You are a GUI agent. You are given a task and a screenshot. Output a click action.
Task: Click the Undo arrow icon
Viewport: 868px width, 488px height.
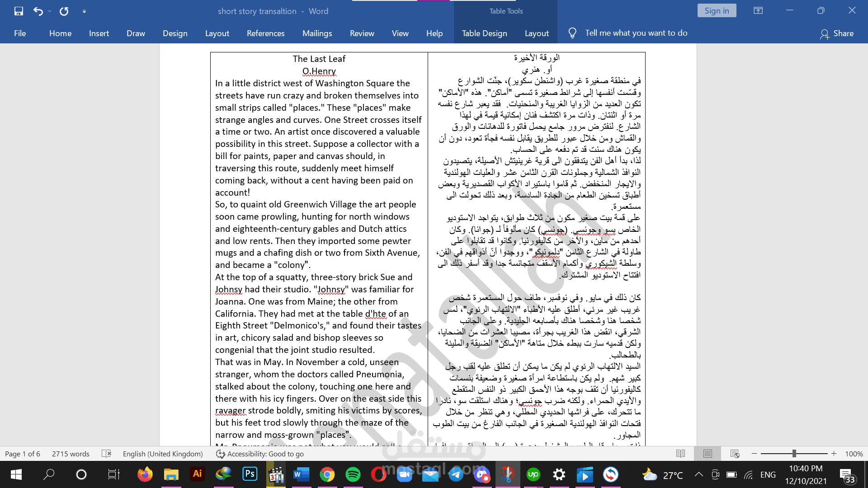pyautogui.click(x=38, y=11)
